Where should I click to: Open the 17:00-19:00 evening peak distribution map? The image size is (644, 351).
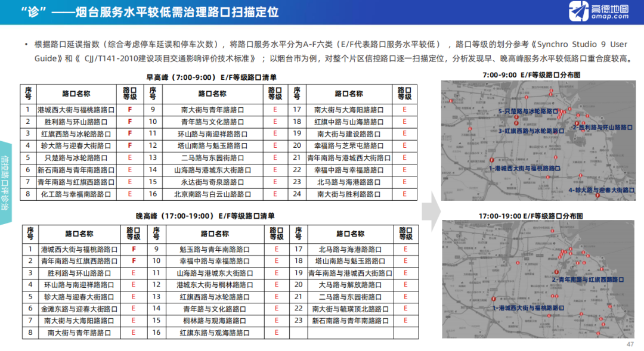click(x=538, y=279)
